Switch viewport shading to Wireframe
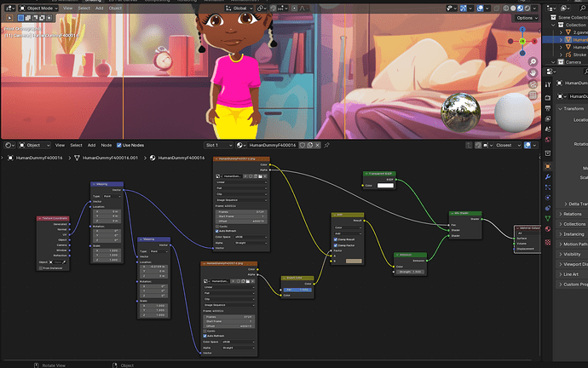The image size is (588, 368). 506,8
